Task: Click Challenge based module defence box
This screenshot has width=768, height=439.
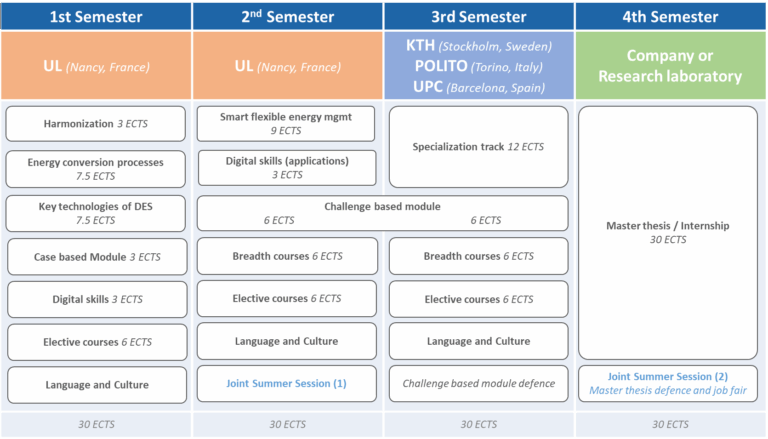Action: pos(478,384)
